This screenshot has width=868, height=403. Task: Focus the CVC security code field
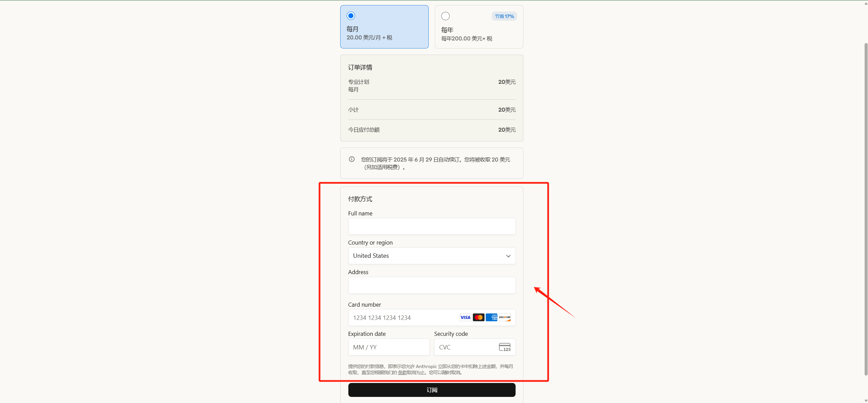point(475,347)
